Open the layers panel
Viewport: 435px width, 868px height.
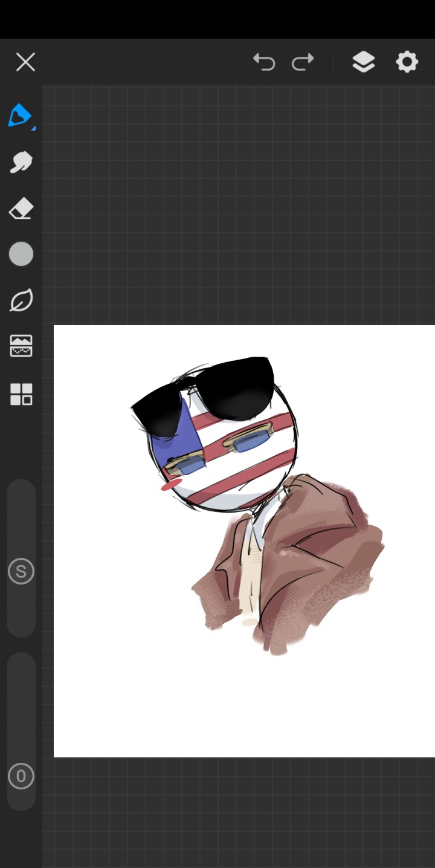(x=363, y=62)
